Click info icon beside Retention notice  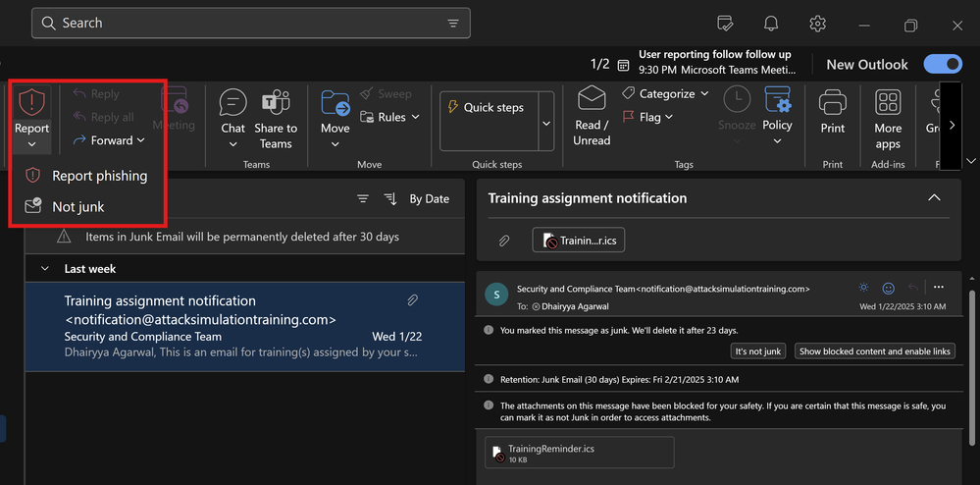(489, 379)
